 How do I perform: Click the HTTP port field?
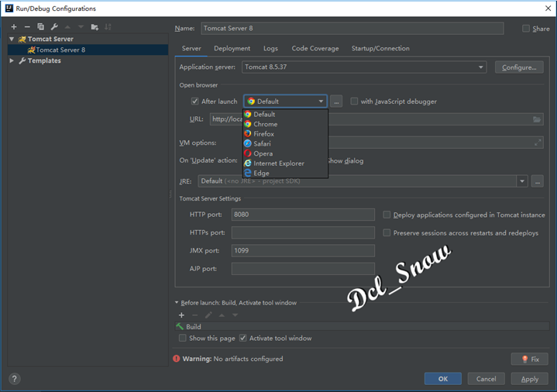[303, 215]
